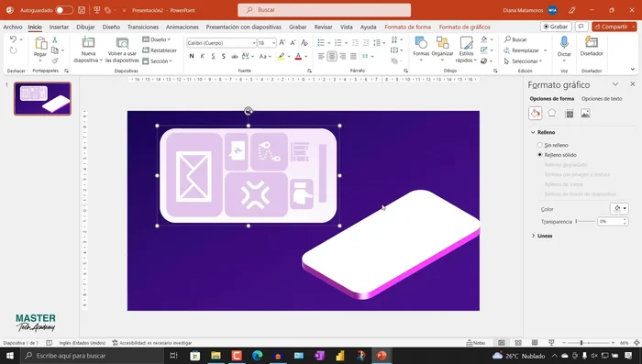Click the Cut scissors icon
The image size is (642, 364).
pyautogui.click(x=55, y=39)
